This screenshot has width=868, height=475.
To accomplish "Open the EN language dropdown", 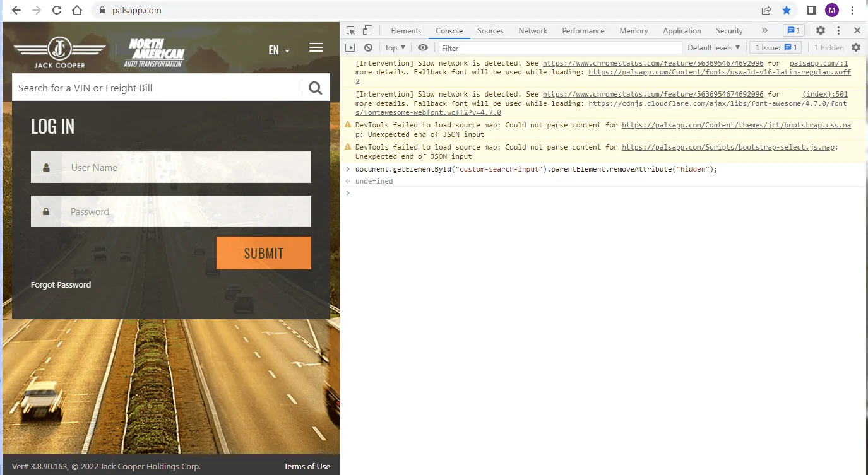I will [278, 50].
